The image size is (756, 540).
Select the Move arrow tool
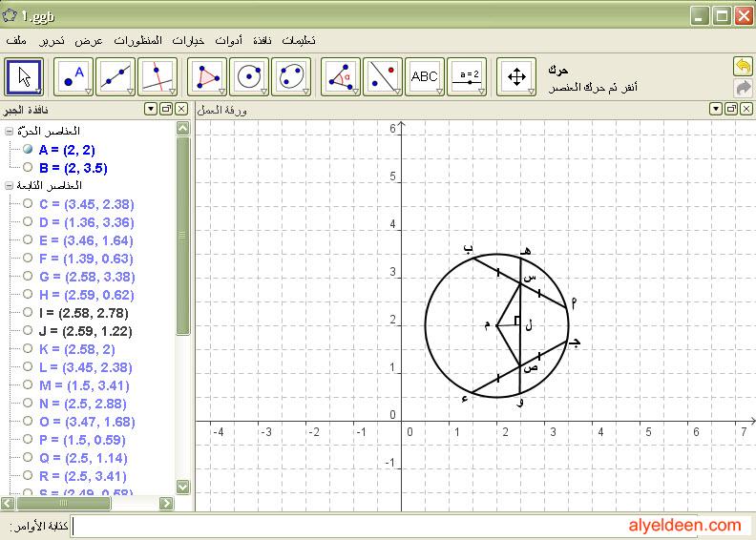click(24, 76)
